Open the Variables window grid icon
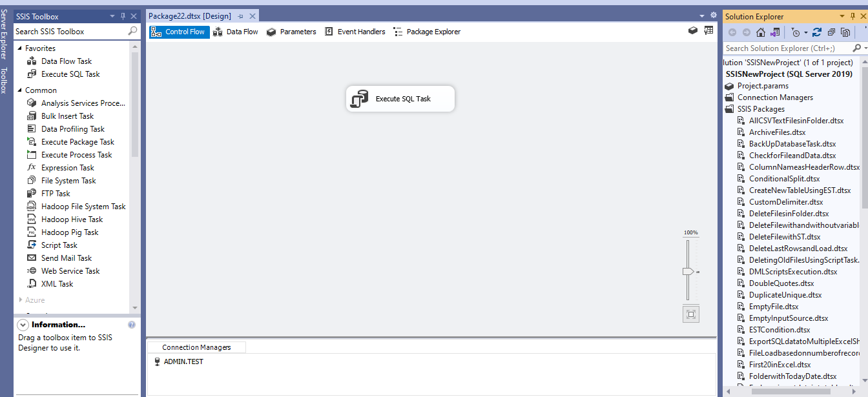This screenshot has height=397, width=868. 708,30
